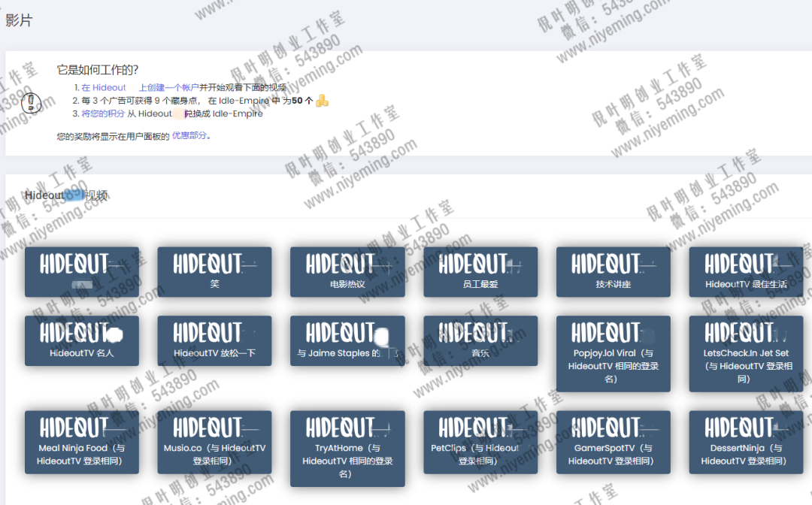This screenshot has height=505, width=812.
Task: Open the HideoutTV 名人 card
Action: coord(82,340)
